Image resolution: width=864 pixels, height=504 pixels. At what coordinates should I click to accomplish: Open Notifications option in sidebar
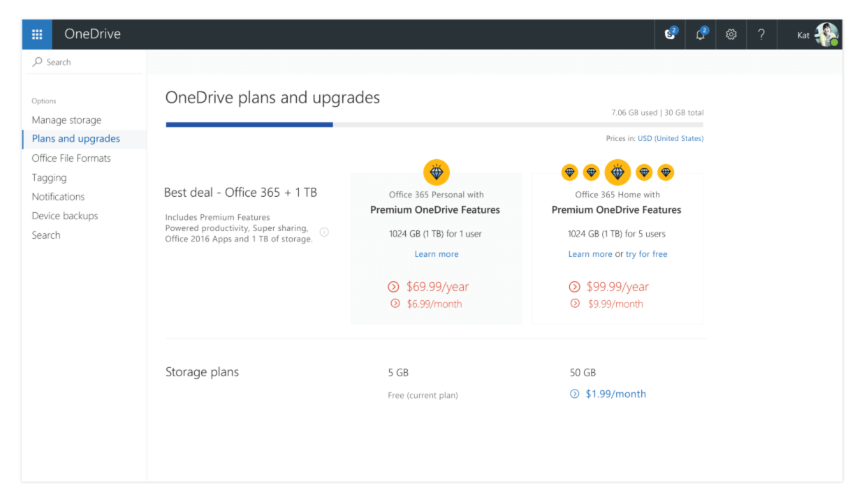pos(58,197)
